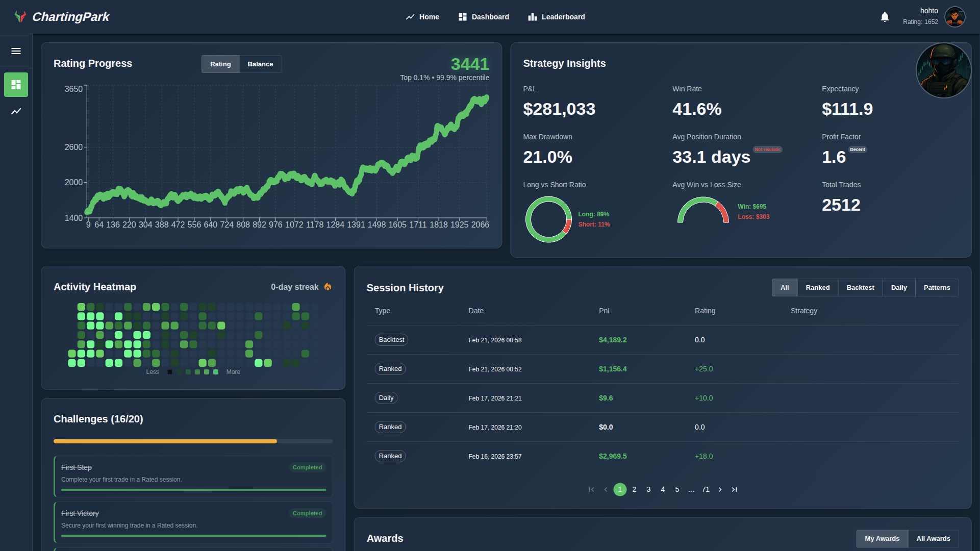The height and width of the screenshot is (551, 980).
Task: Filter session history by Daily
Action: (899, 287)
